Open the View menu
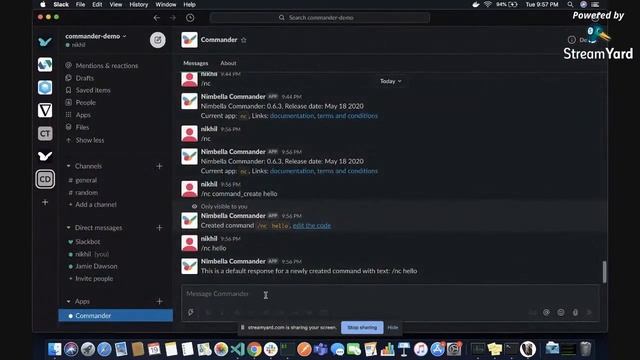Viewport: 640px width, 360px height. coord(116,4)
